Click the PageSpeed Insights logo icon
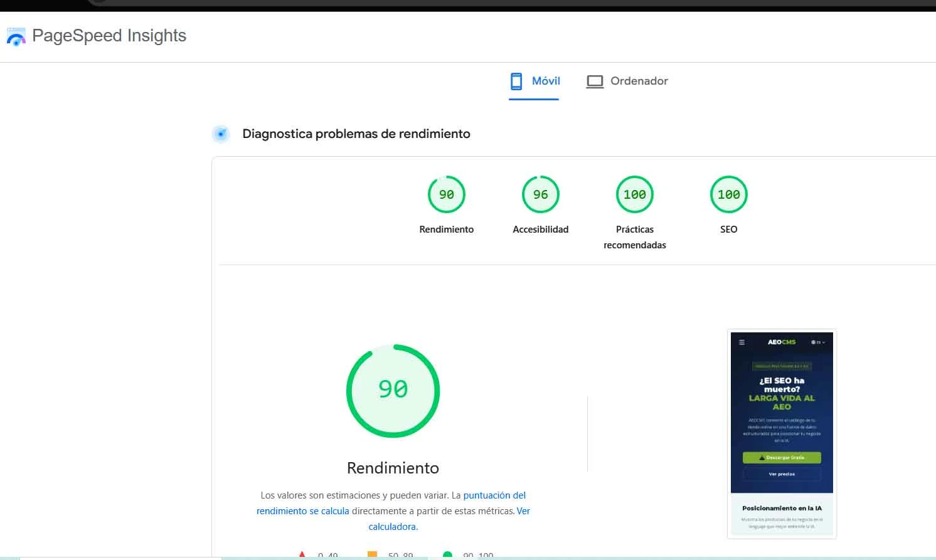This screenshot has height=560, width=936. 16,36
